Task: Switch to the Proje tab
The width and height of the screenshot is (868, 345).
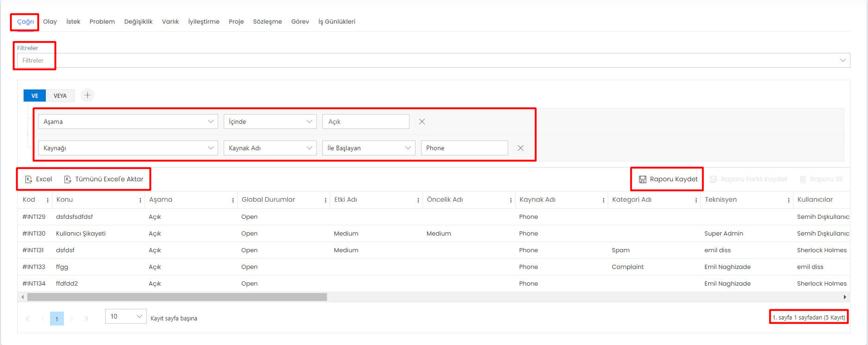Action: click(x=236, y=22)
